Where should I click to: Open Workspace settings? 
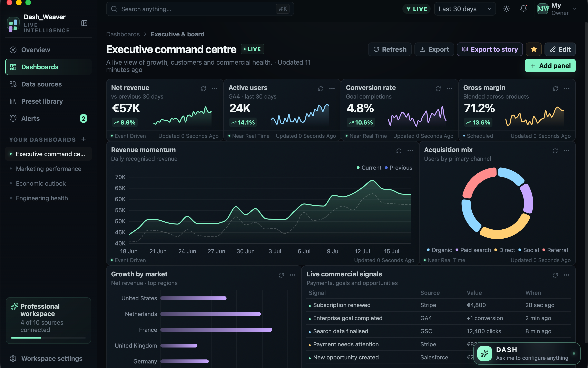point(48,359)
